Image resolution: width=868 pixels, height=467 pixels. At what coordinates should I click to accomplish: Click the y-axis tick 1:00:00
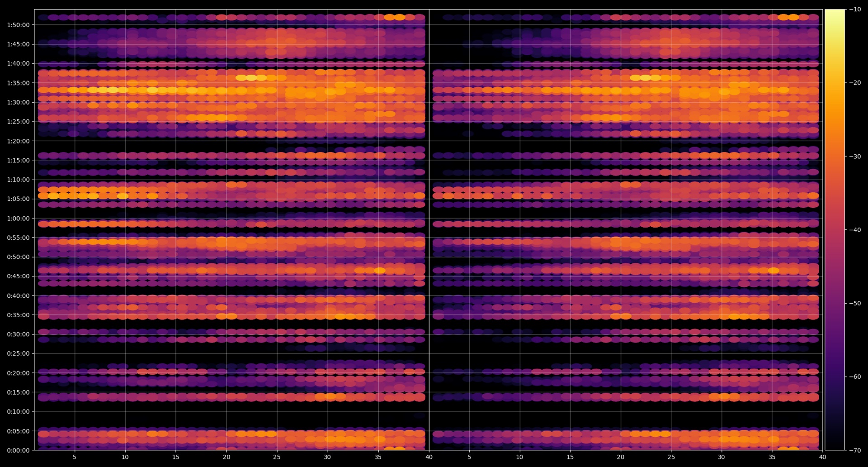[18, 219]
